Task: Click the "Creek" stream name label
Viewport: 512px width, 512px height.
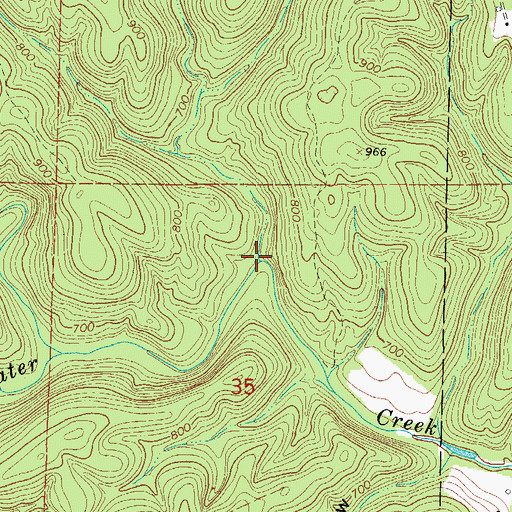Action: [x=407, y=422]
